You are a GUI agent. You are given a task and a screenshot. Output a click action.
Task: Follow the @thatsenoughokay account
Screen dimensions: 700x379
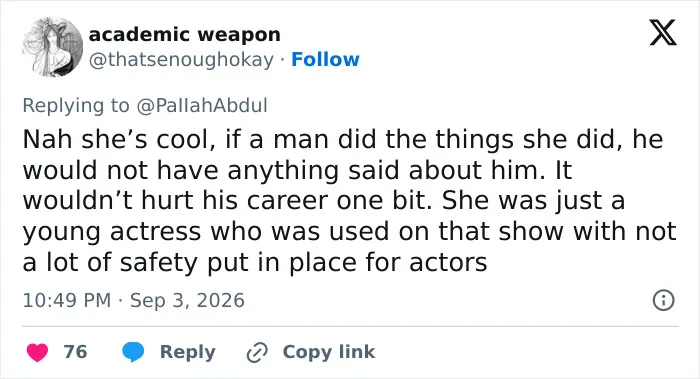[325, 59]
